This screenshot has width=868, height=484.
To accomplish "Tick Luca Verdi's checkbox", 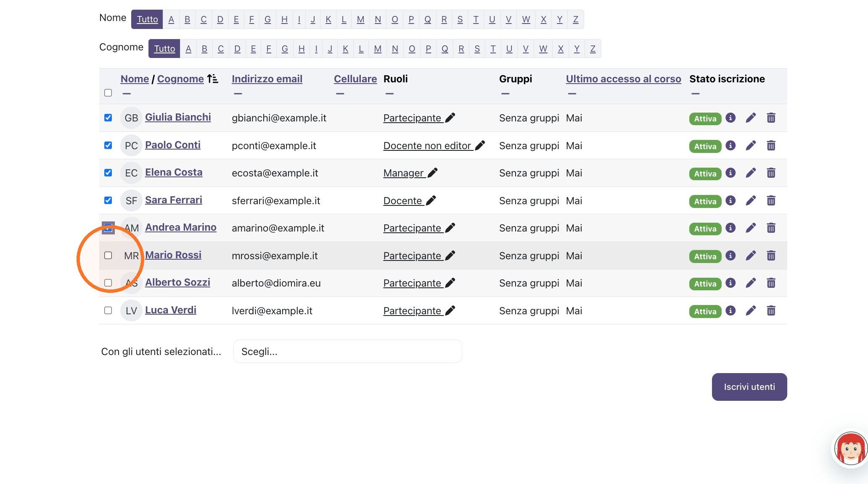I will coord(108,310).
